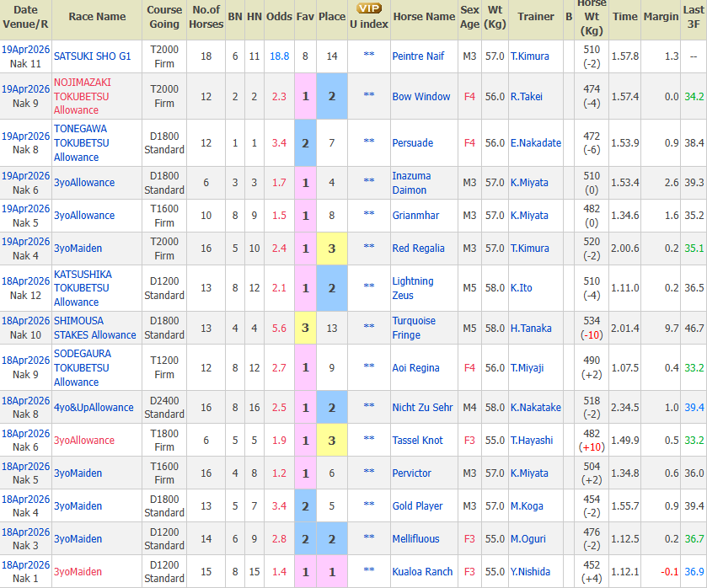This screenshot has height=588, width=707.
Task: Open horse Nicht Zu Sehr profile
Action: click(x=422, y=407)
